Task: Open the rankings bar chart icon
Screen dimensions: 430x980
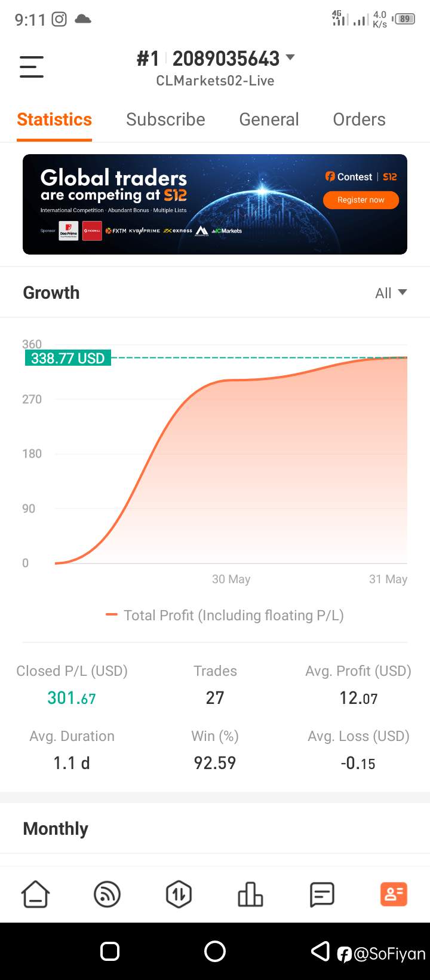Action: point(250,895)
